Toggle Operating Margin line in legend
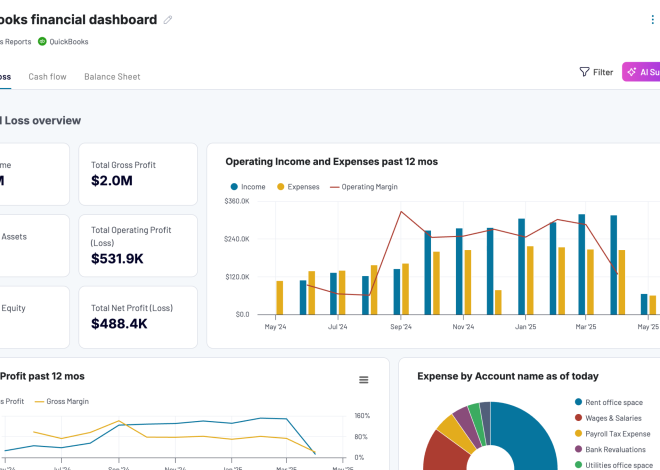This screenshot has width=660, height=470. click(364, 187)
